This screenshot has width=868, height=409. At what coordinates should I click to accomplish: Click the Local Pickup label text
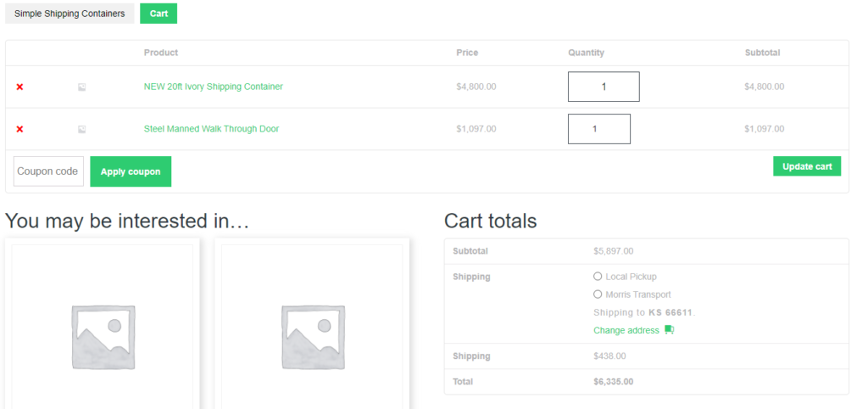point(631,277)
